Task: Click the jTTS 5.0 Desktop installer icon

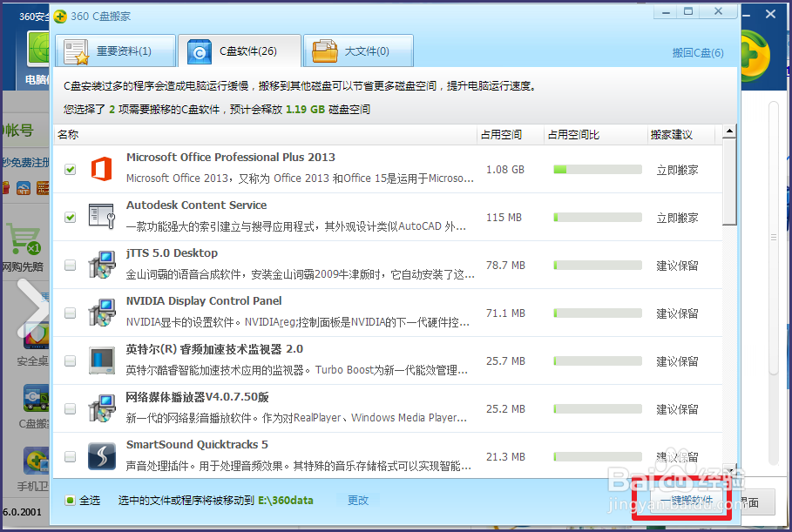Action: 102,265
